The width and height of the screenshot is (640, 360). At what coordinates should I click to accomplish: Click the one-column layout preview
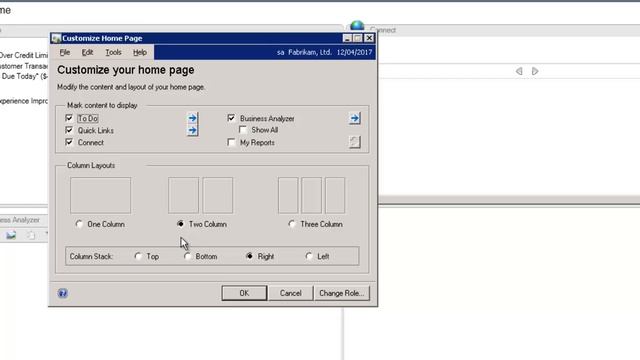(x=100, y=195)
